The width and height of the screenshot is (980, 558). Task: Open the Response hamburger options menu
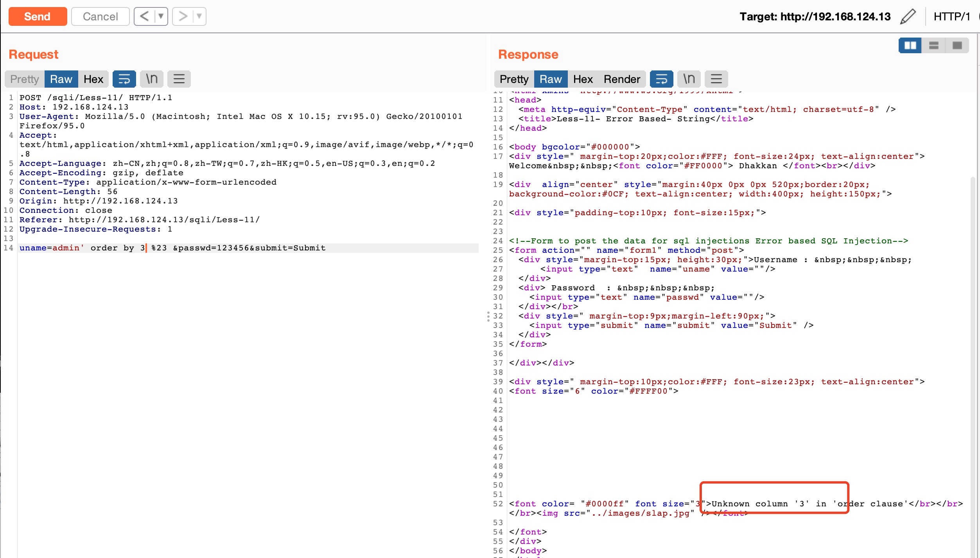click(x=716, y=79)
